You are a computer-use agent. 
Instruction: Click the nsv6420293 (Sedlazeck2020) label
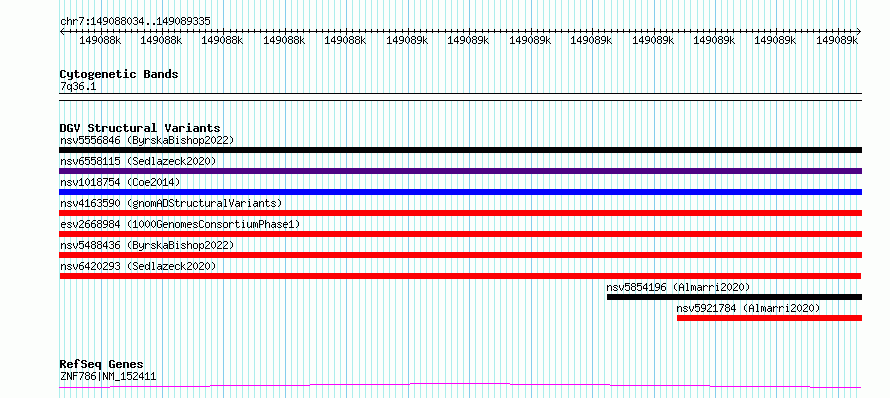(138, 266)
